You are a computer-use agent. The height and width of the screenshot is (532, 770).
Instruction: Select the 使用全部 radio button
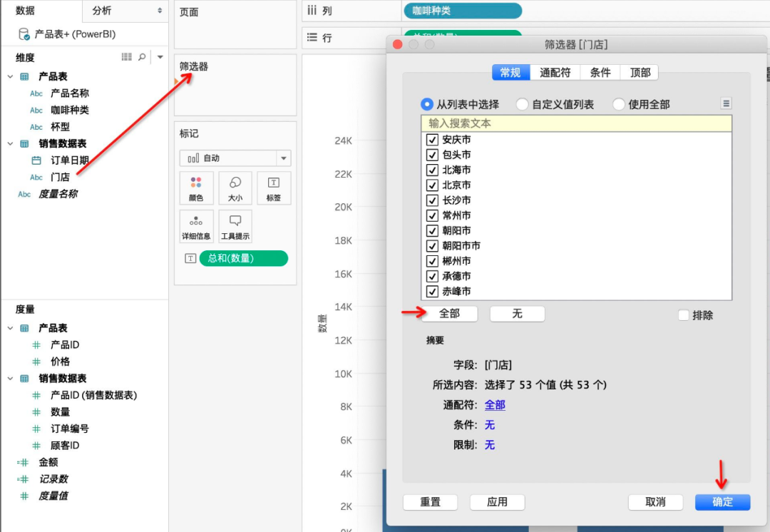618,104
